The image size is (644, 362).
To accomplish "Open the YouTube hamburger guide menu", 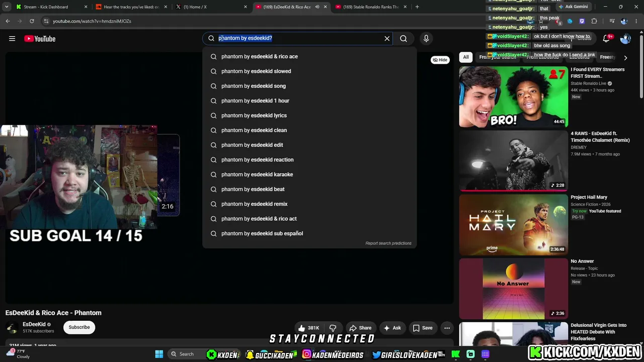I will (12, 39).
